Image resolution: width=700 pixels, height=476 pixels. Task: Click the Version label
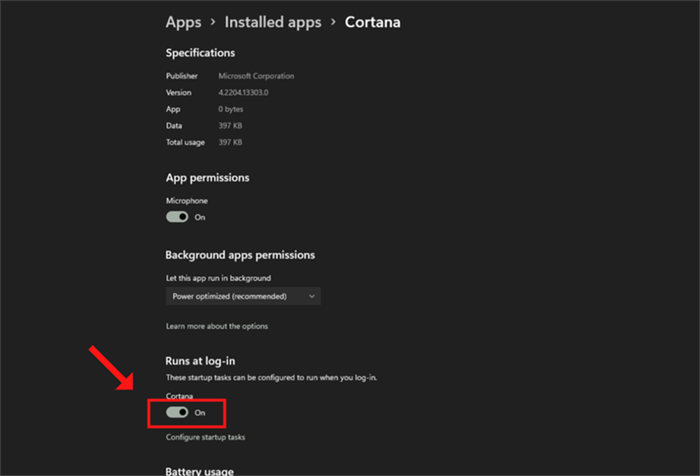click(179, 92)
